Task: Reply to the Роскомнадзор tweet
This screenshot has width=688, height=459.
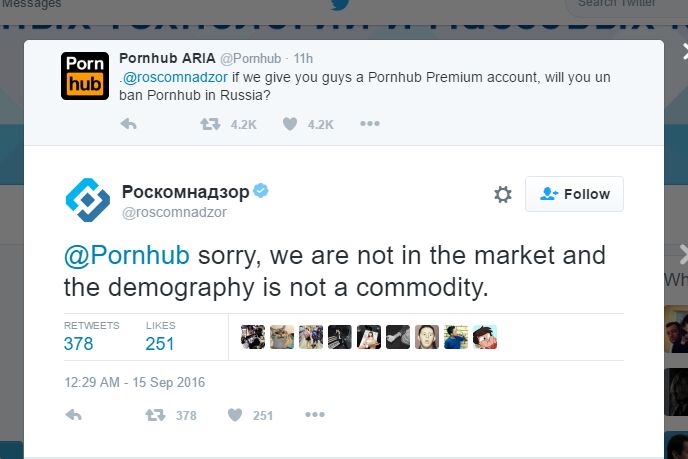Action: point(73,415)
